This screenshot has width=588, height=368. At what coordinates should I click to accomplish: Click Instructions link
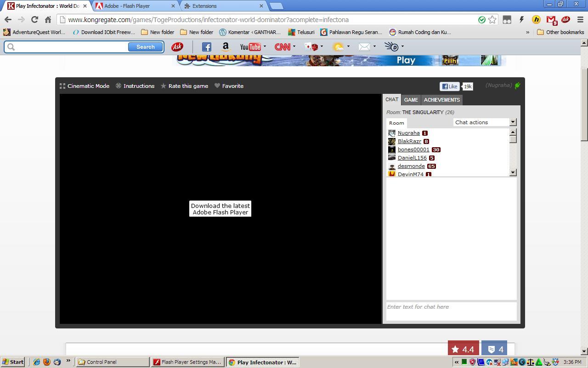[x=135, y=86]
